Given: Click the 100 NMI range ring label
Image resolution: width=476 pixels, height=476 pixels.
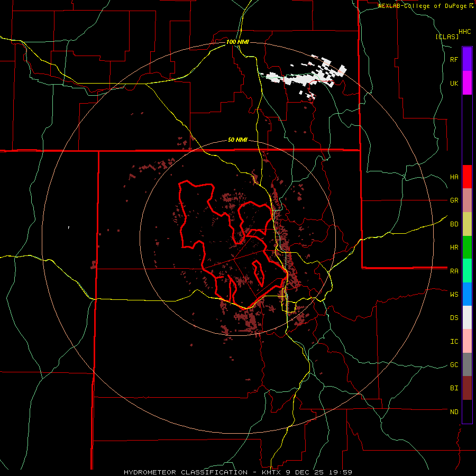Looking at the screenshot, I should 237,42.
